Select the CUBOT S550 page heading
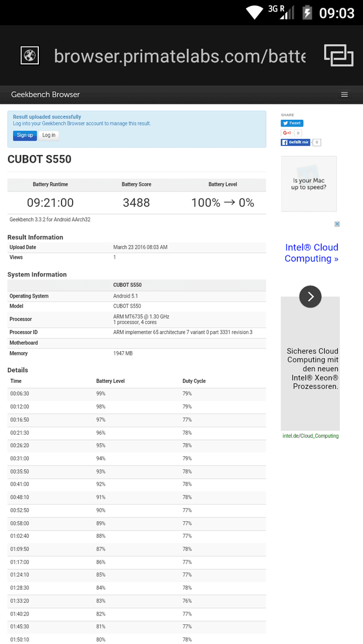This screenshot has width=363, height=644. (x=39, y=159)
